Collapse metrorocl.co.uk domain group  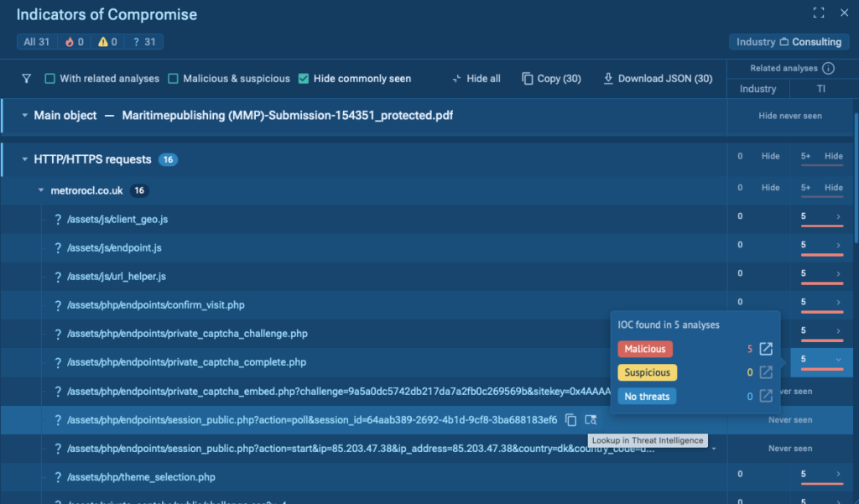40,190
